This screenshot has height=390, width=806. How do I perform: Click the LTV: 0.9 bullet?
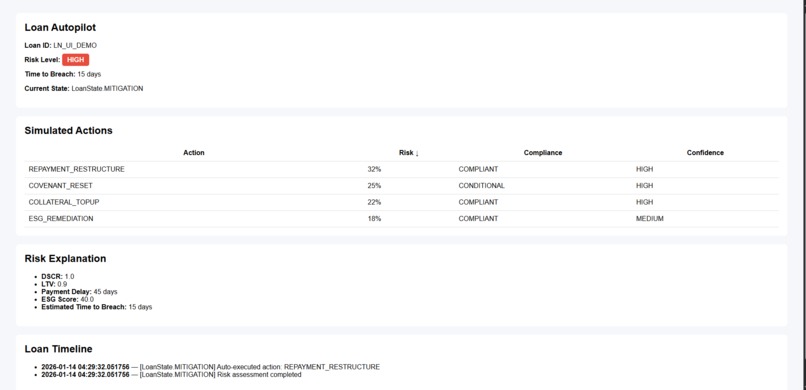54,284
